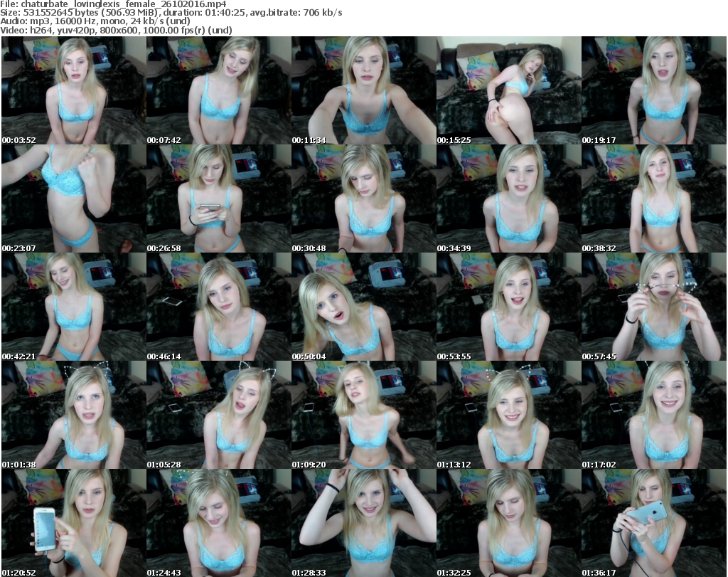Click the thumbnail marked 00:11:34

pos(363,90)
